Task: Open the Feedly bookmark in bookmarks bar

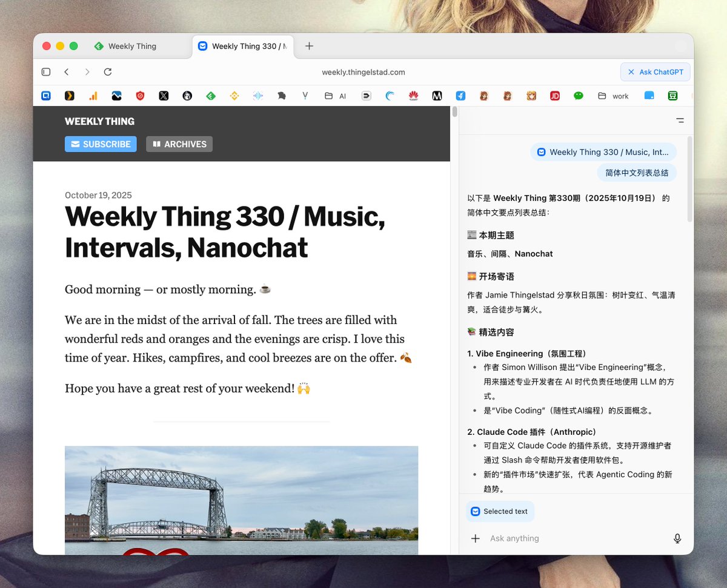Action: coord(211,96)
